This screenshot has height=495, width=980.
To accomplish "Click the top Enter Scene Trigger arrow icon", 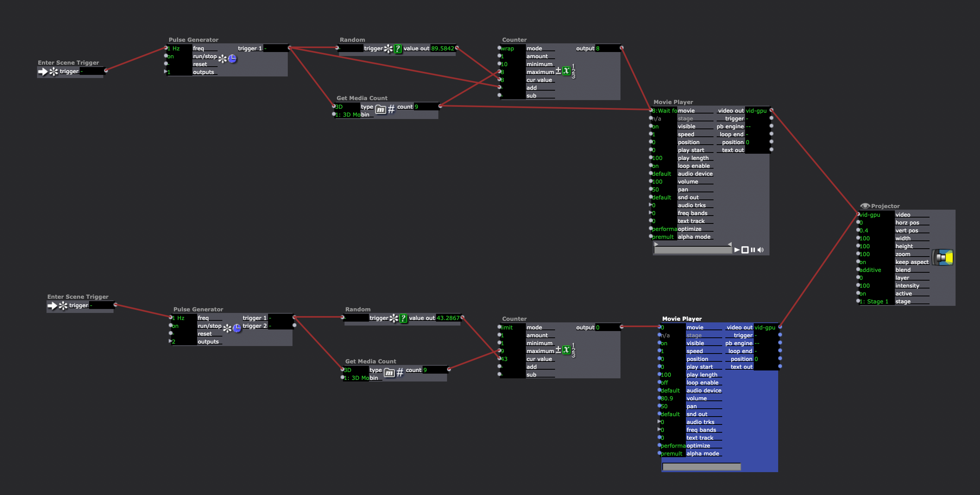I will coord(43,71).
